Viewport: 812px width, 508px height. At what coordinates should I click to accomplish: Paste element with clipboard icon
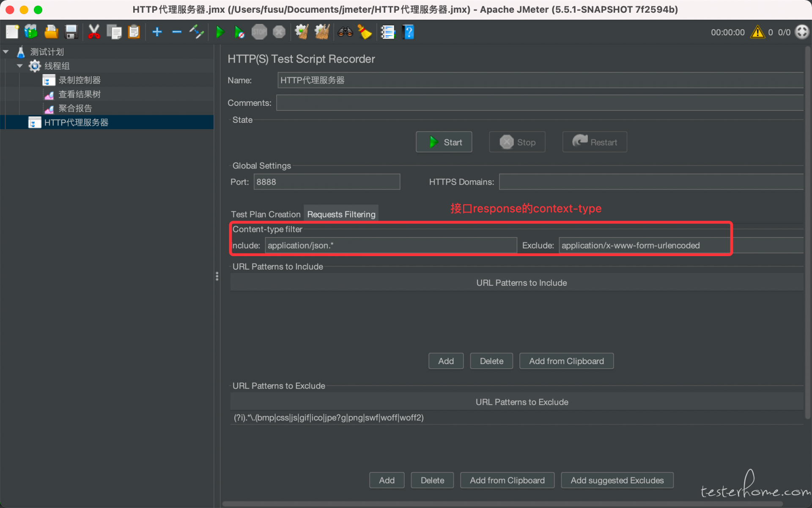[x=134, y=32]
